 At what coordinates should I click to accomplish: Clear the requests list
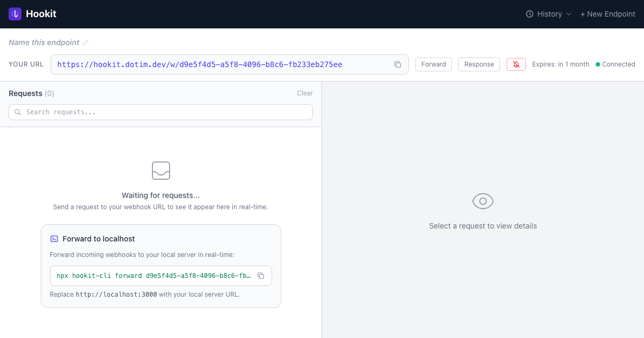[305, 93]
